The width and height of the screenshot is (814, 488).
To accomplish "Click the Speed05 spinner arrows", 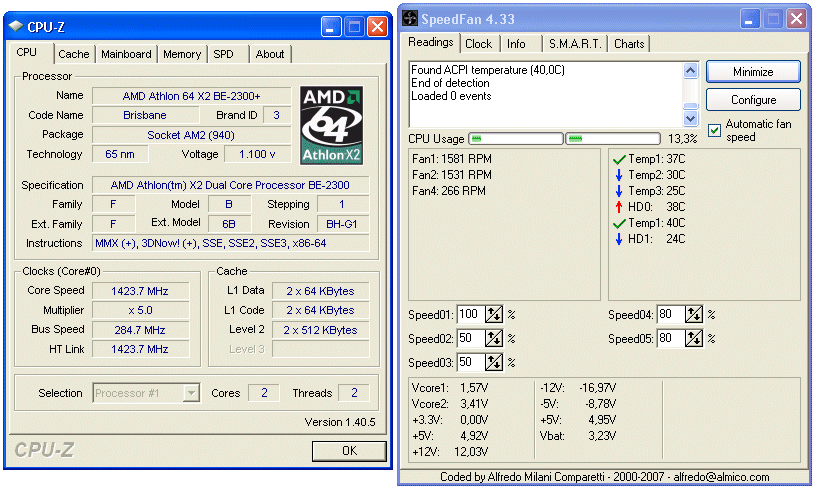I will point(694,338).
